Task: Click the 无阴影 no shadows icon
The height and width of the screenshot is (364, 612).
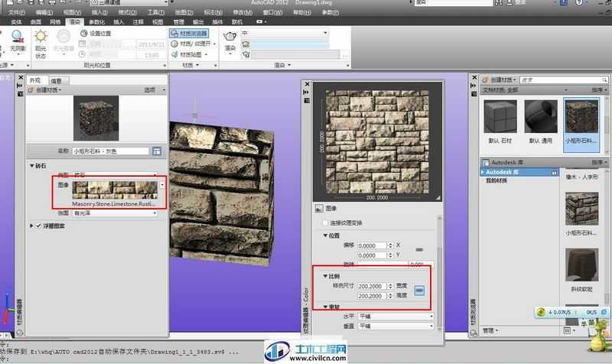Action: coord(17,37)
